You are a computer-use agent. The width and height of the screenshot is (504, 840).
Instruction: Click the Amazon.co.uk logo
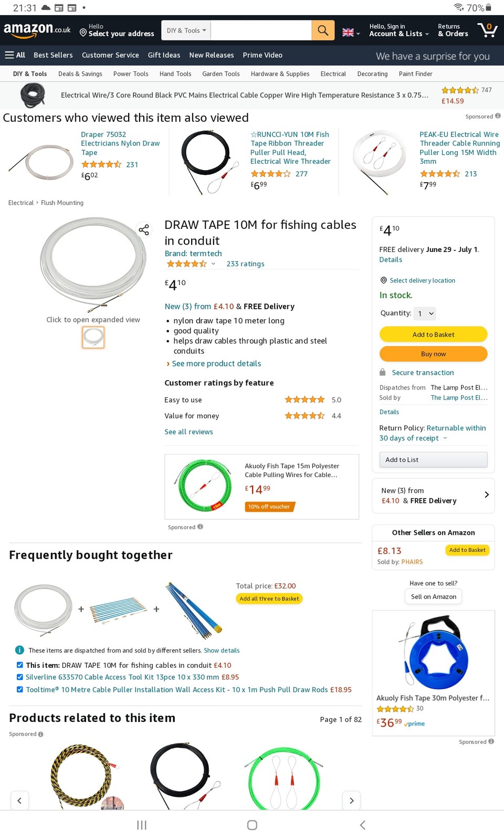[x=37, y=29]
